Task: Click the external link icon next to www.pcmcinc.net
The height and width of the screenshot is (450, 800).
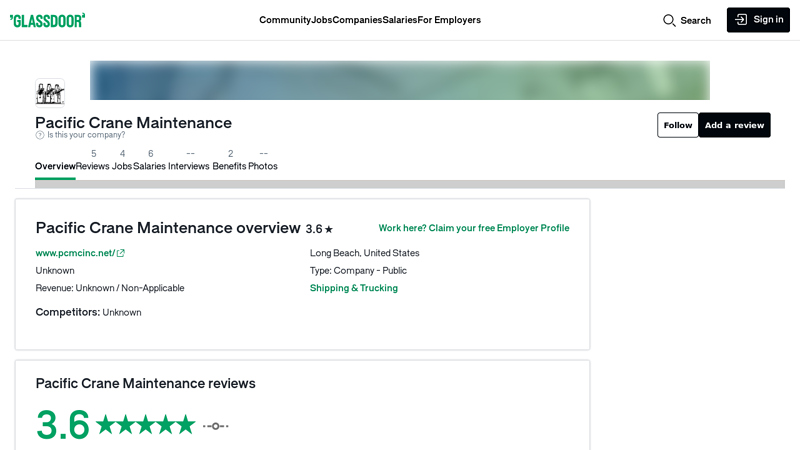Action: point(120,253)
